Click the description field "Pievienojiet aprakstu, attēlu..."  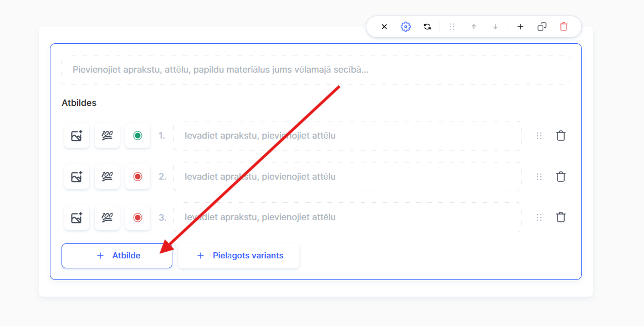(315, 70)
